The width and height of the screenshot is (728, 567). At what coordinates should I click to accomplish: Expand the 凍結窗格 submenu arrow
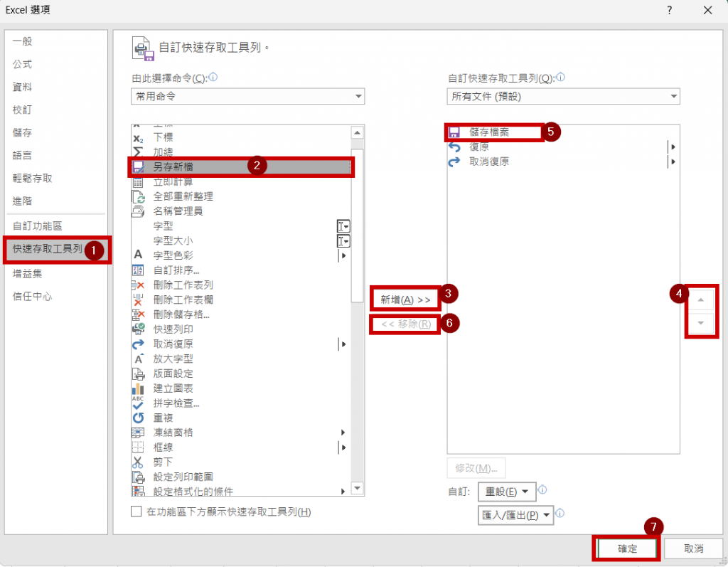click(343, 433)
